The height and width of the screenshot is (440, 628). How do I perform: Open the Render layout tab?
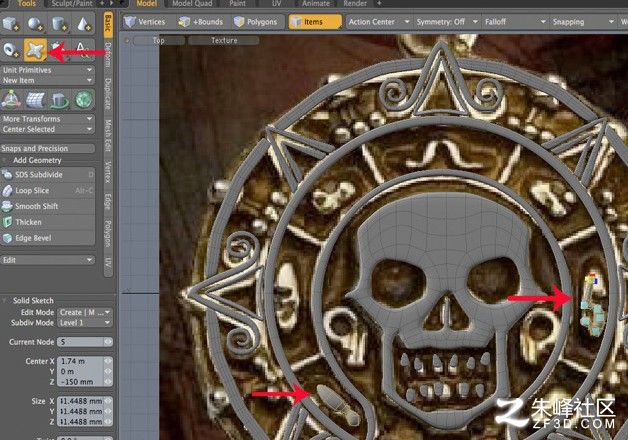tap(355, 4)
